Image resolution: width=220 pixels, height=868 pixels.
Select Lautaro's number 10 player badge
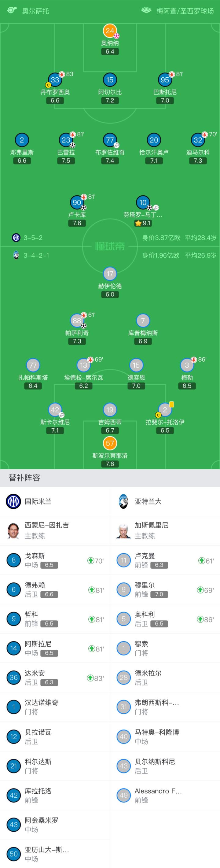(143, 202)
